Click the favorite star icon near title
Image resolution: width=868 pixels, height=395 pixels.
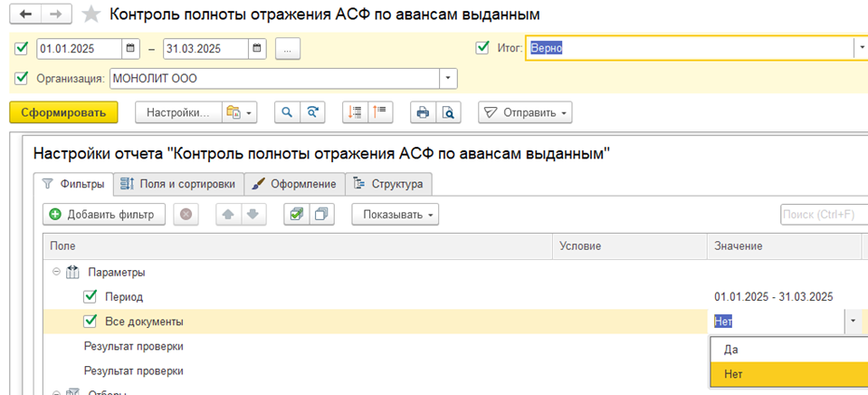pyautogui.click(x=91, y=14)
